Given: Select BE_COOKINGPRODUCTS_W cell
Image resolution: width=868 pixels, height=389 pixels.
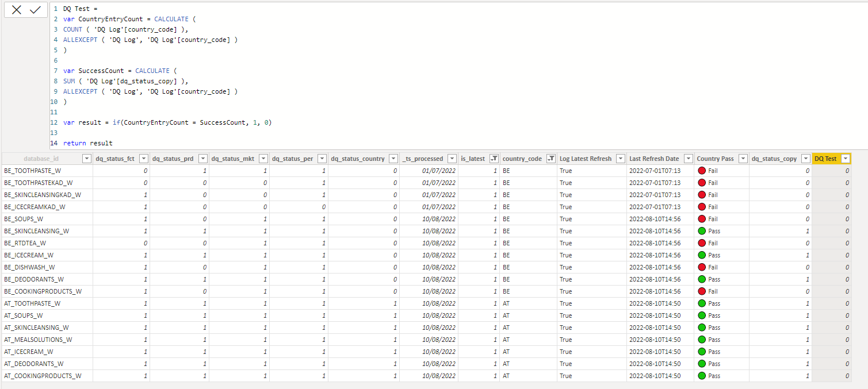Looking at the screenshot, I should click(x=47, y=291).
